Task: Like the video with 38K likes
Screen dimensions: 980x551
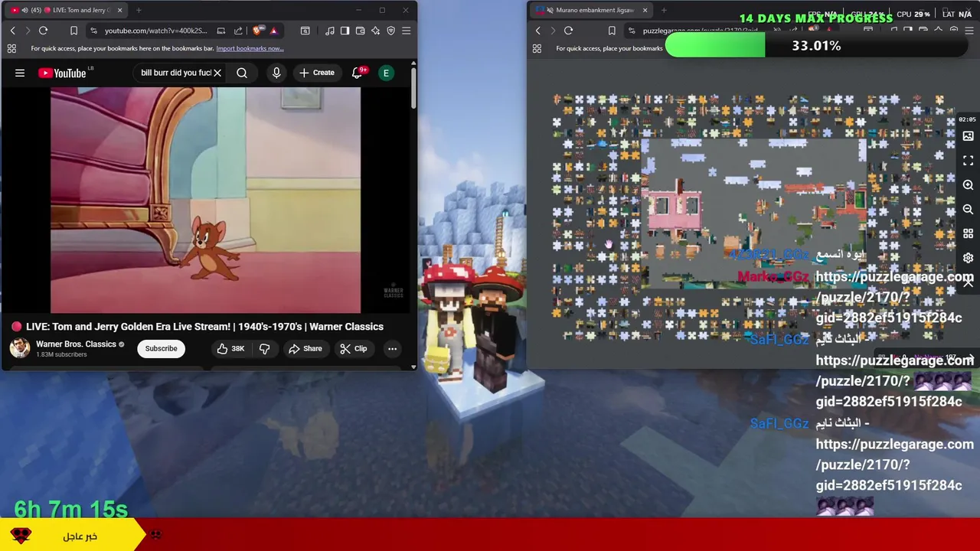Action: 230,348
